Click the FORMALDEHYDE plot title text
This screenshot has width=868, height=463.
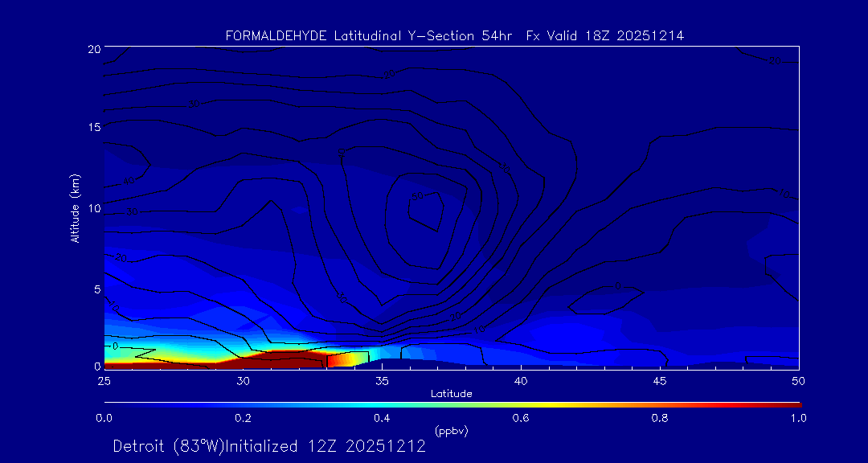454,36
